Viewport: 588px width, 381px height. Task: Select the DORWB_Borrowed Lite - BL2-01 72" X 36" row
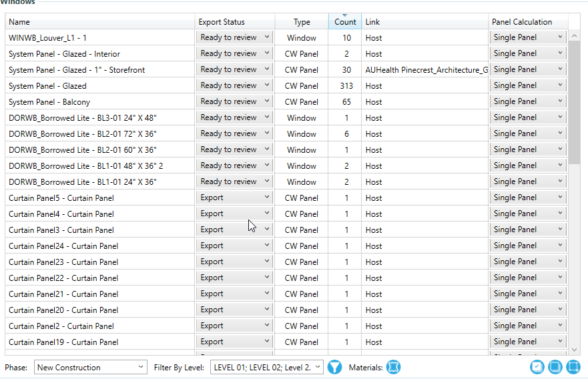coord(100,134)
